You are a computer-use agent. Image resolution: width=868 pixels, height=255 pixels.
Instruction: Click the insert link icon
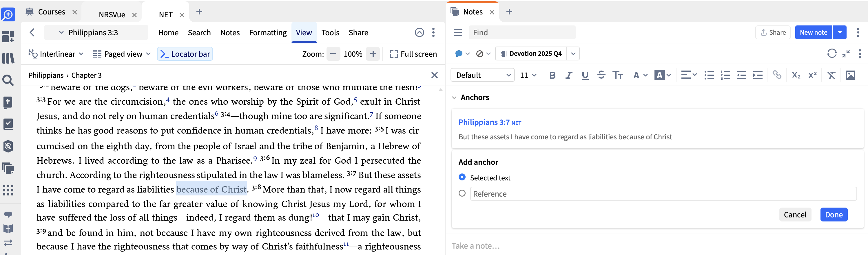tap(777, 75)
